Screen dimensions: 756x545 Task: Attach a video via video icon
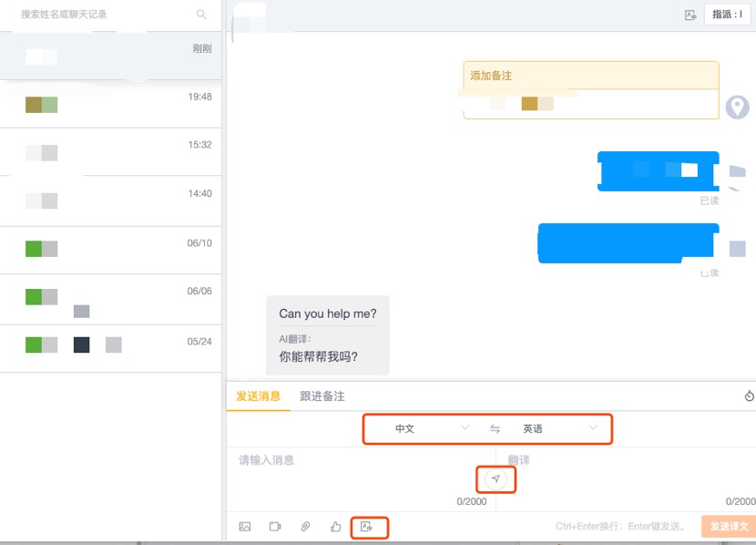pyautogui.click(x=275, y=526)
